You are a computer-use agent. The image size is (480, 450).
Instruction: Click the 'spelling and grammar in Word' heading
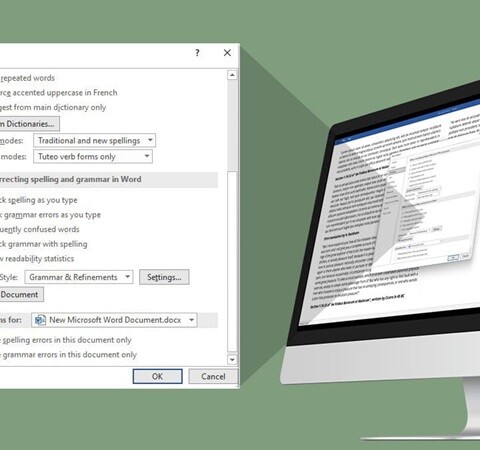pos(86,179)
